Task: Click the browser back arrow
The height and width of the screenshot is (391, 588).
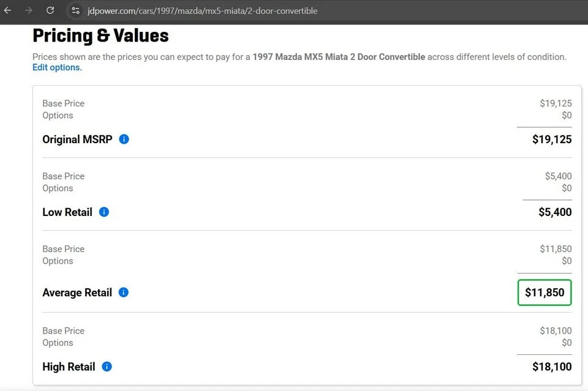Action: [x=7, y=10]
